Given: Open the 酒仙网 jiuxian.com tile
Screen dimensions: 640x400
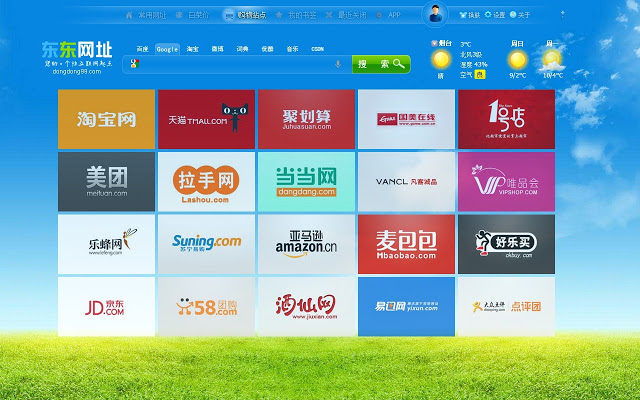Looking at the screenshot, I should [x=307, y=307].
